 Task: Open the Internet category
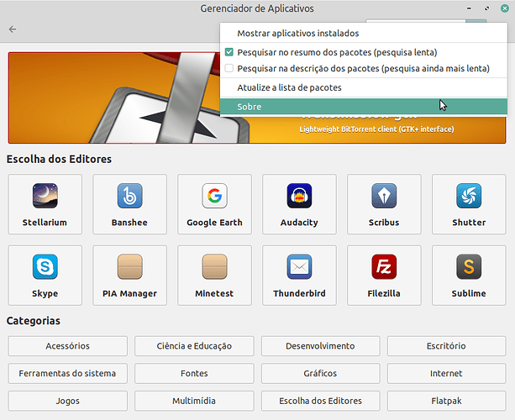click(446, 373)
